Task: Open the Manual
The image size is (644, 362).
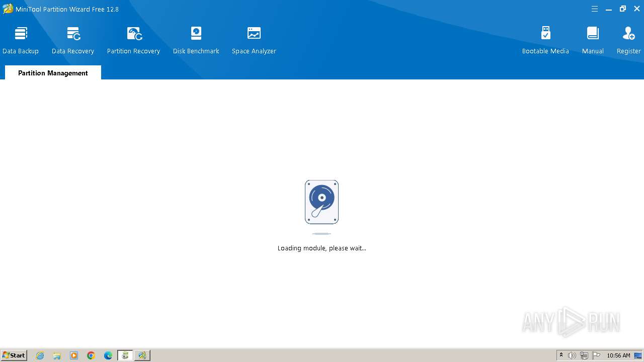Action: (593, 41)
